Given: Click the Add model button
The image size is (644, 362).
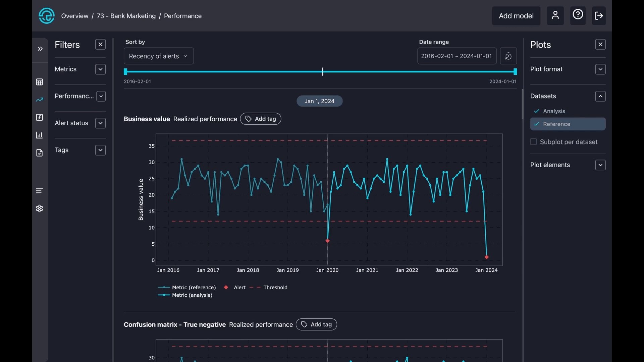Looking at the screenshot, I should (516, 16).
